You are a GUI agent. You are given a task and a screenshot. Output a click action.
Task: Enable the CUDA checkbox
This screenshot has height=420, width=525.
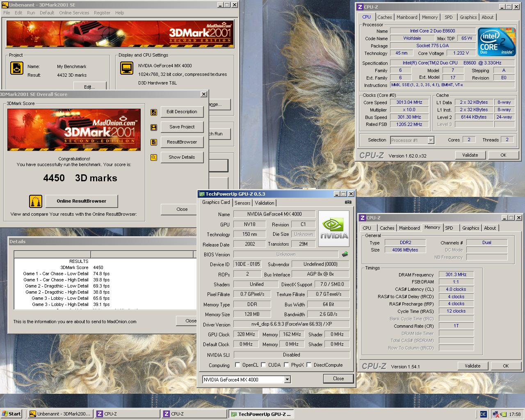point(263,365)
